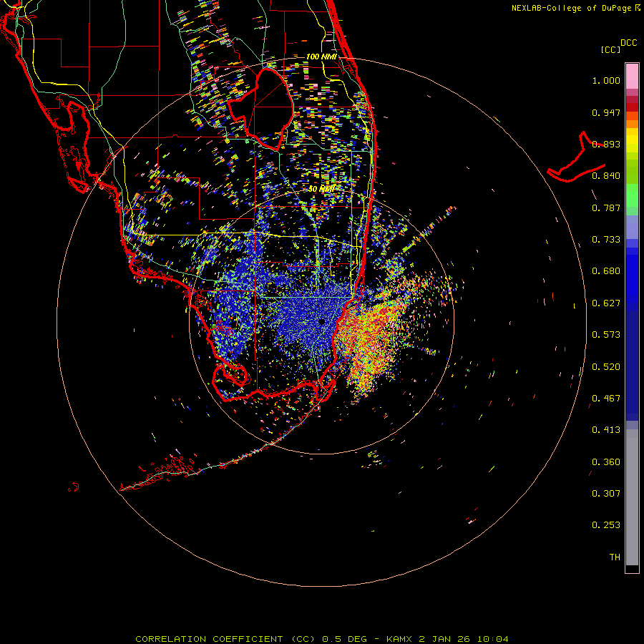
Task: Click the gray band near color bar bottom
Action: pos(632,497)
